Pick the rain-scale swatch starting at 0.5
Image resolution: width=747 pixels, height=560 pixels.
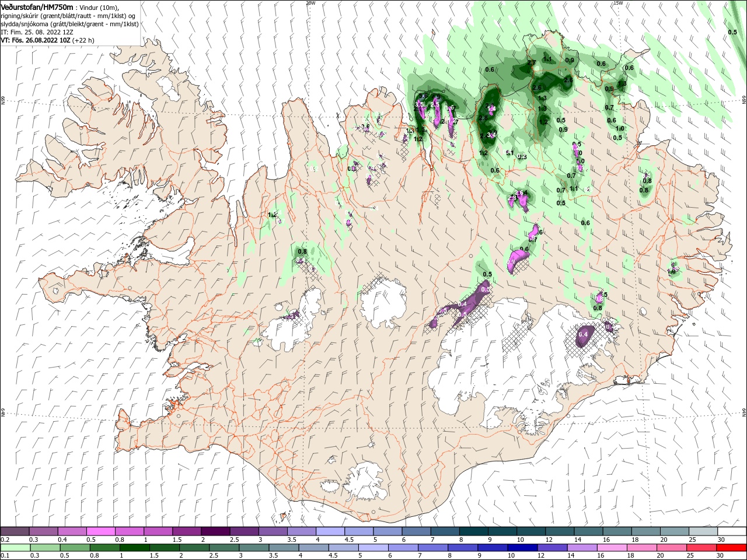(x=75, y=548)
